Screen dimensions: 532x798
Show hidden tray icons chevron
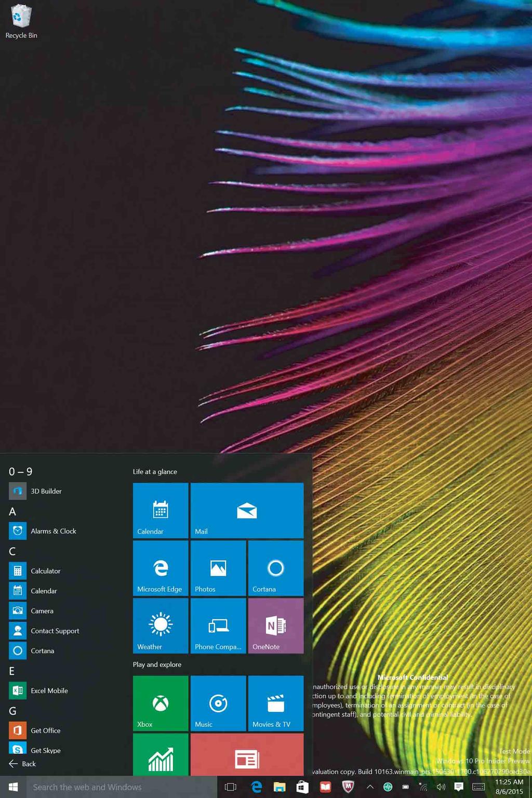(370, 787)
